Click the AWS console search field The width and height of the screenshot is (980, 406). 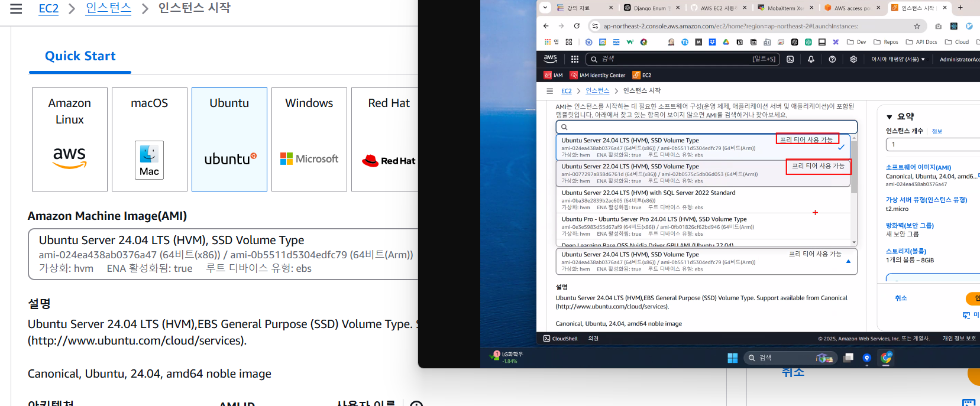683,59
